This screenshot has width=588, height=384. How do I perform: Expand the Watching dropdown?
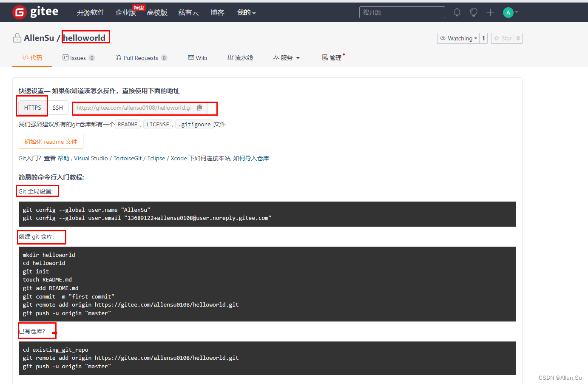pyautogui.click(x=458, y=38)
